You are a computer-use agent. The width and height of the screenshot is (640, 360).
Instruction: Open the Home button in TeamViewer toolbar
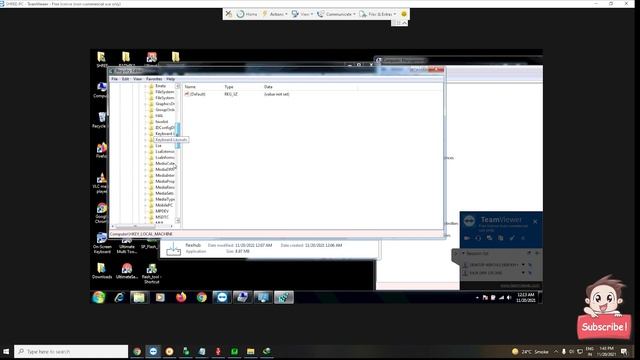click(247, 14)
